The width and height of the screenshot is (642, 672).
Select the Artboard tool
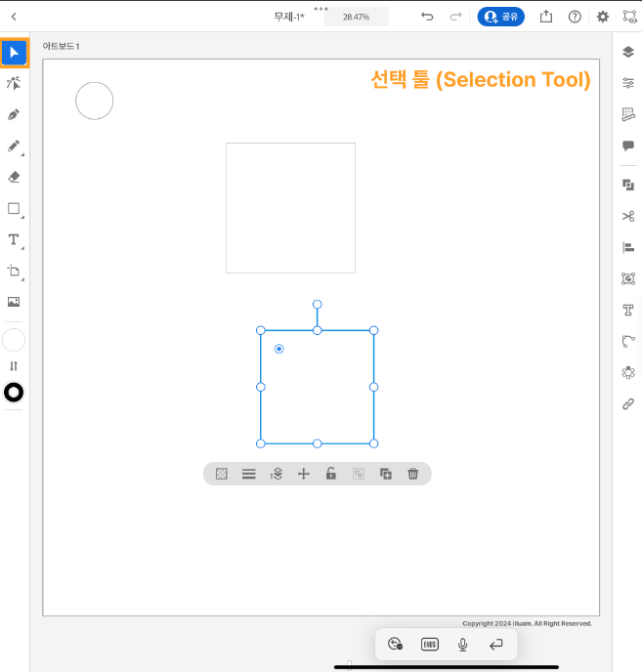14,271
